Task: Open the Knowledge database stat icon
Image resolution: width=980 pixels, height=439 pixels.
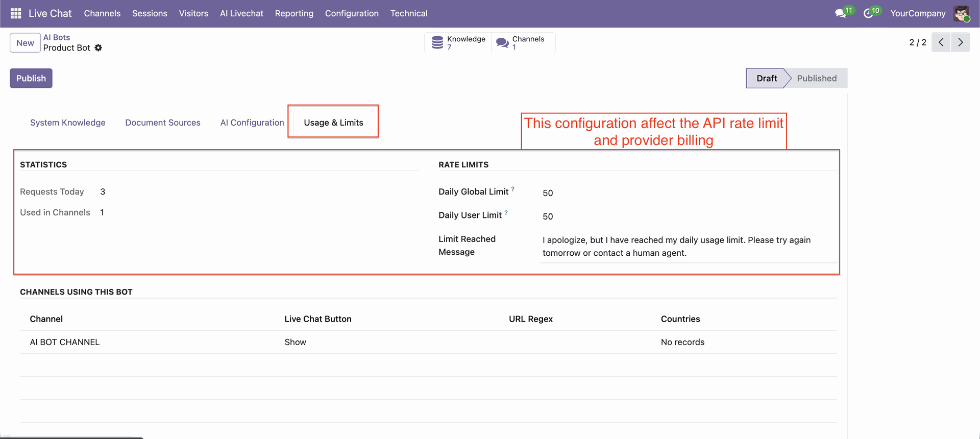Action: 437,42
